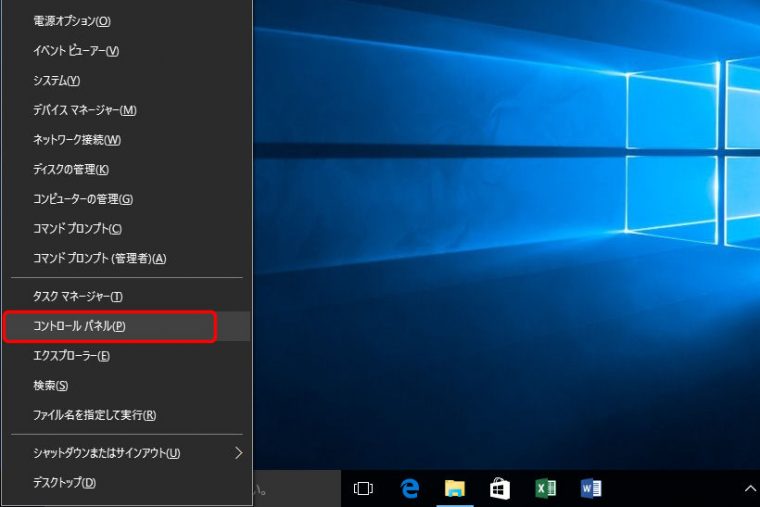Launch コマンド プロンプト (管理者)(A)
This screenshot has height=507, width=760.
point(127,258)
